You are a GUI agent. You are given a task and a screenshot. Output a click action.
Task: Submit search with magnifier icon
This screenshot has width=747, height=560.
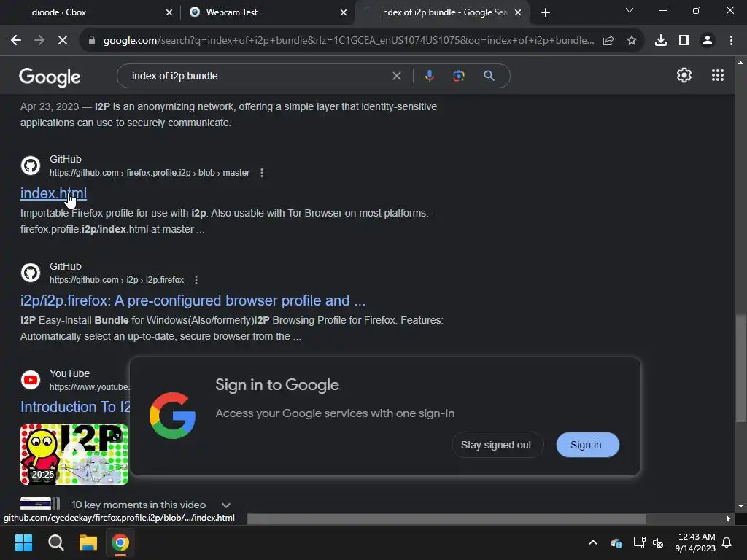click(x=489, y=76)
